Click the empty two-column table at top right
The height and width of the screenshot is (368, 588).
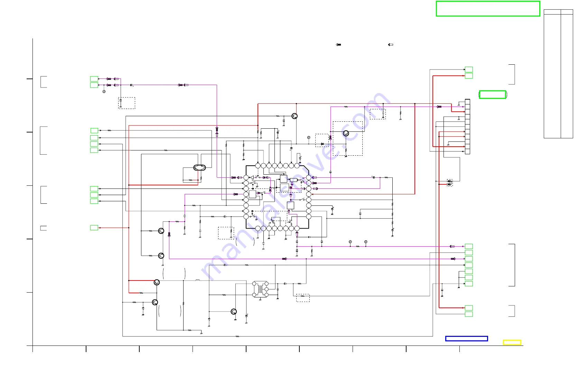(x=558, y=74)
